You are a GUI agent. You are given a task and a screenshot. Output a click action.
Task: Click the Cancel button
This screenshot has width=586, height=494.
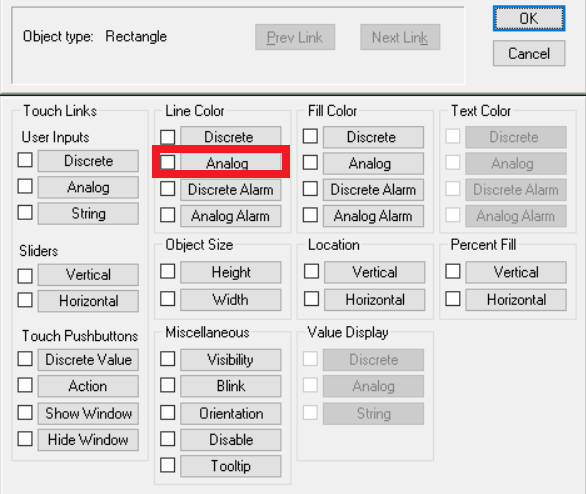pos(528,53)
